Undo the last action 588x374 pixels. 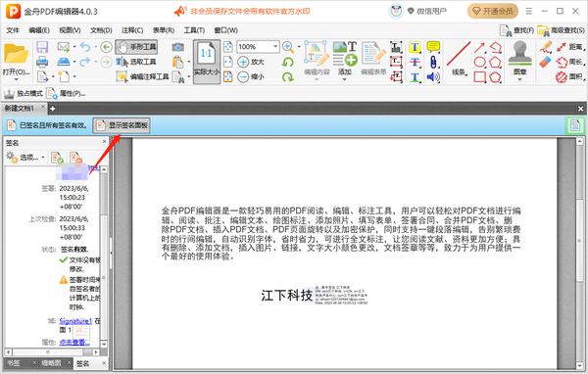(85, 47)
